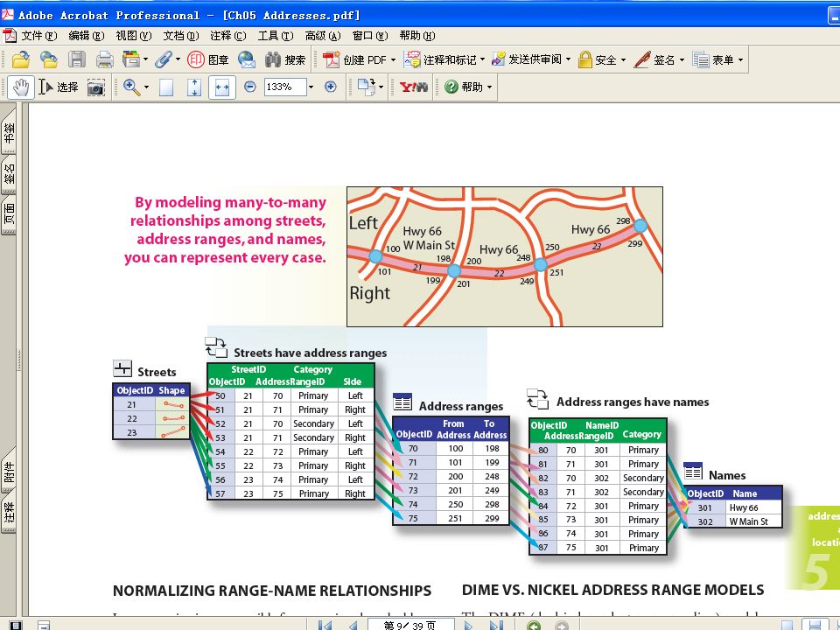The height and width of the screenshot is (630, 840).
Task: Expand the 发送供审阅 dropdown arrow
Action: pos(569,59)
